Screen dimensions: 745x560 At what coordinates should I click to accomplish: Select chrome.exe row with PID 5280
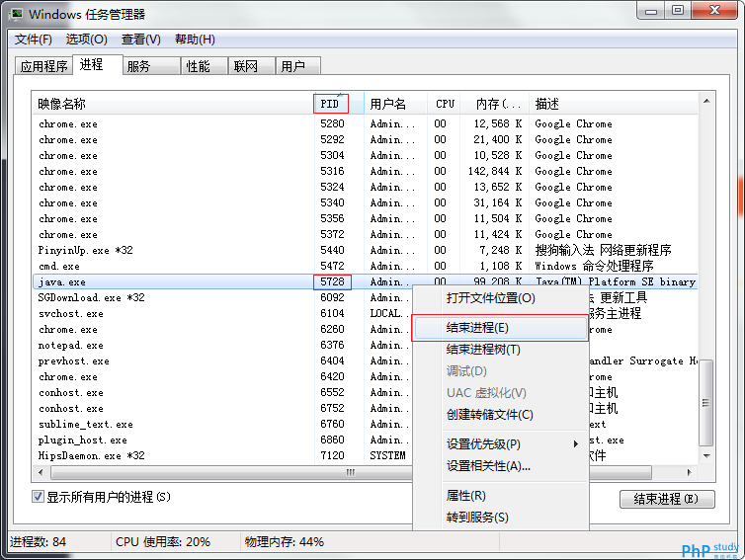coord(365,124)
